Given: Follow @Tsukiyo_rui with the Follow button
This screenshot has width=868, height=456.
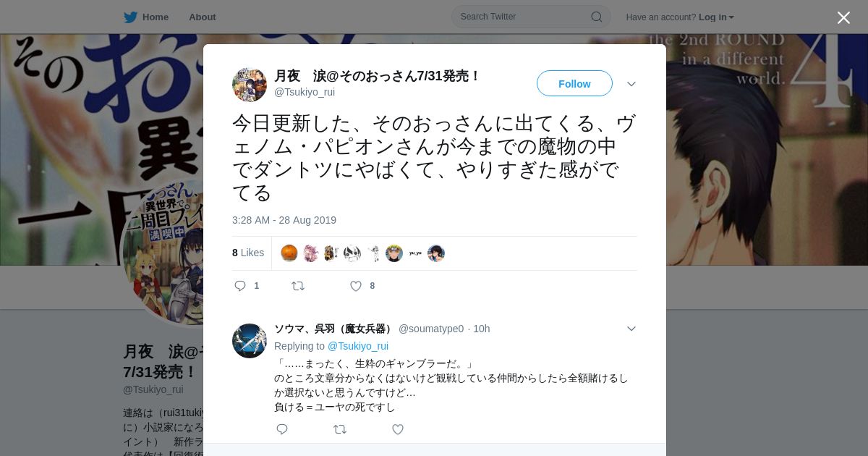Looking at the screenshot, I should [x=574, y=83].
